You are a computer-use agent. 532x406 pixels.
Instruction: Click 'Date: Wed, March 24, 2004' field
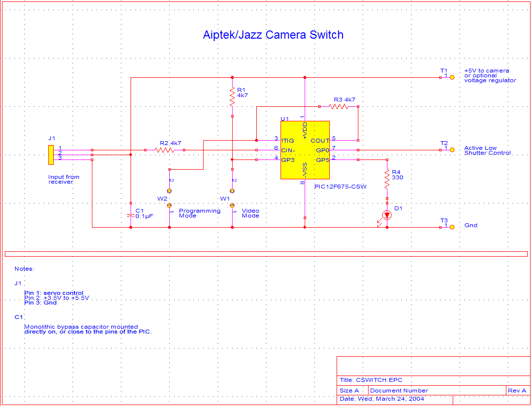[x=382, y=399]
